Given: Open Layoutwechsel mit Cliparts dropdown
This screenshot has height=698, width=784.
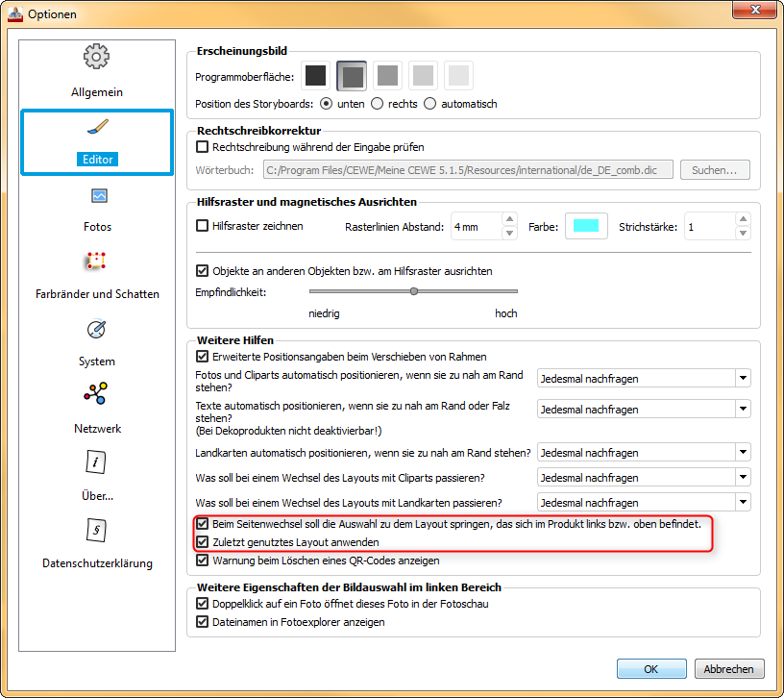Looking at the screenshot, I should (644, 477).
